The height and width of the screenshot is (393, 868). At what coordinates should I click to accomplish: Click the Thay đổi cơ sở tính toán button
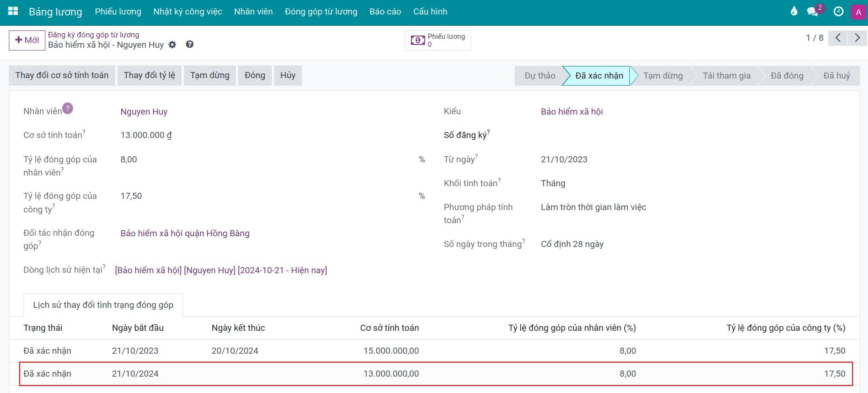[62, 75]
